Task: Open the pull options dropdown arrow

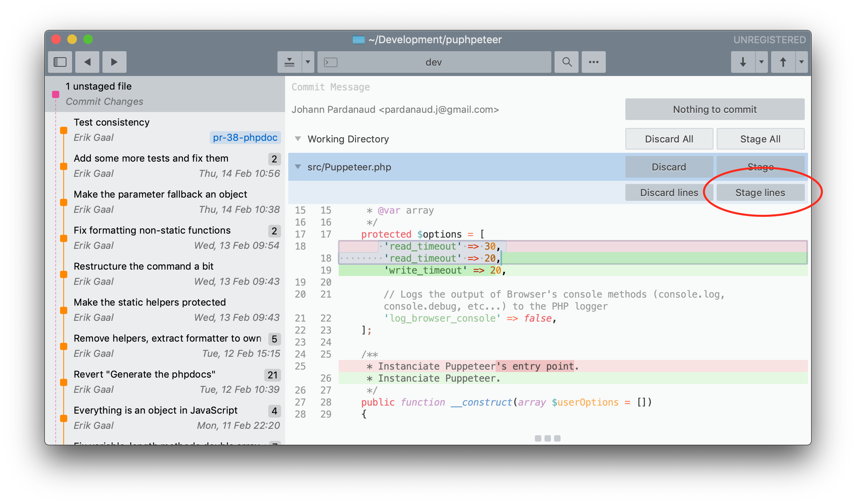Action: (762, 62)
